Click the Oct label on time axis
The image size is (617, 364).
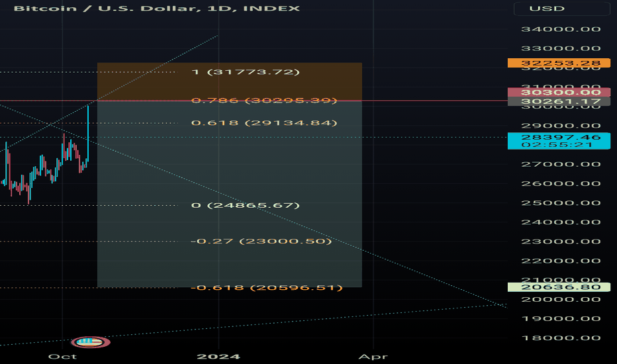coord(62,357)
